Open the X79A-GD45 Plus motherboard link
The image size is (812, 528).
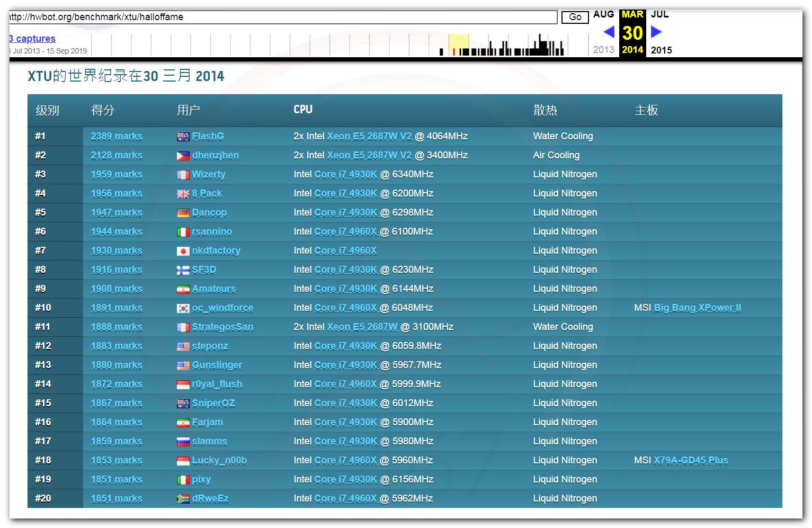coord(691,460)
